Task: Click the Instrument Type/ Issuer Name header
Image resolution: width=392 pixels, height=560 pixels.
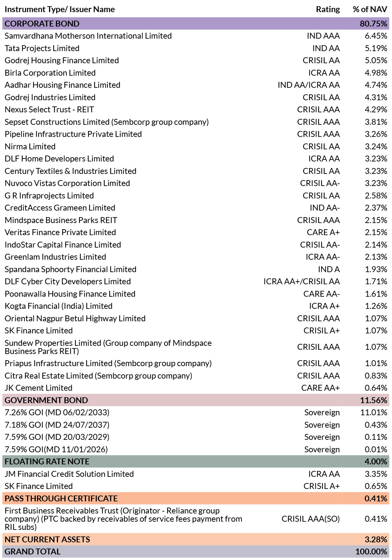Action: [x=60, y=9]
